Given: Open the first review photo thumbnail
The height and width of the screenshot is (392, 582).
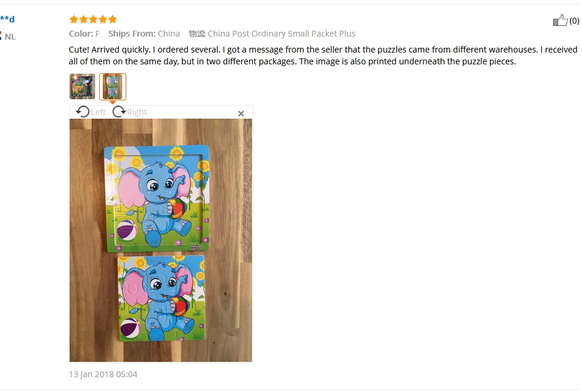Looking at the screenshot, I should coord(83,87).
